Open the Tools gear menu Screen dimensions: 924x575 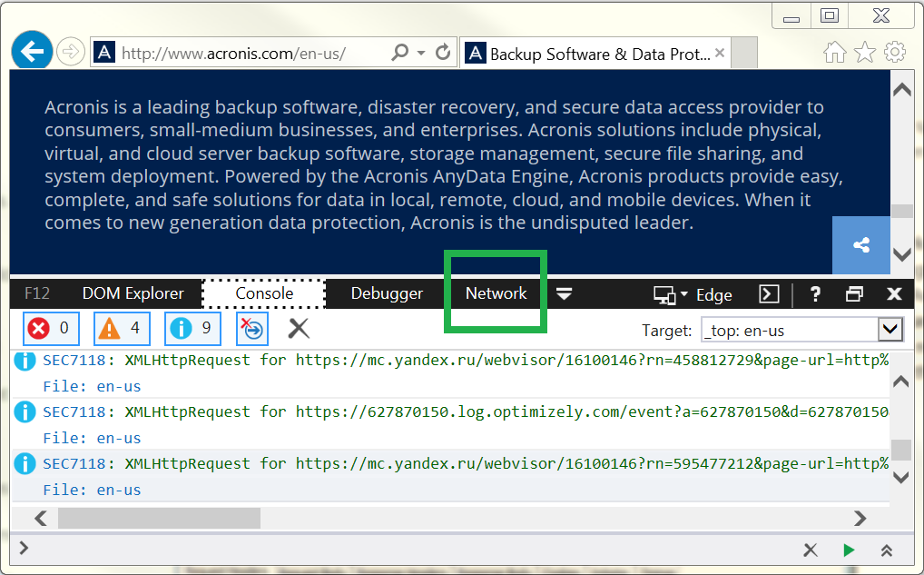(x=895, y=53)
